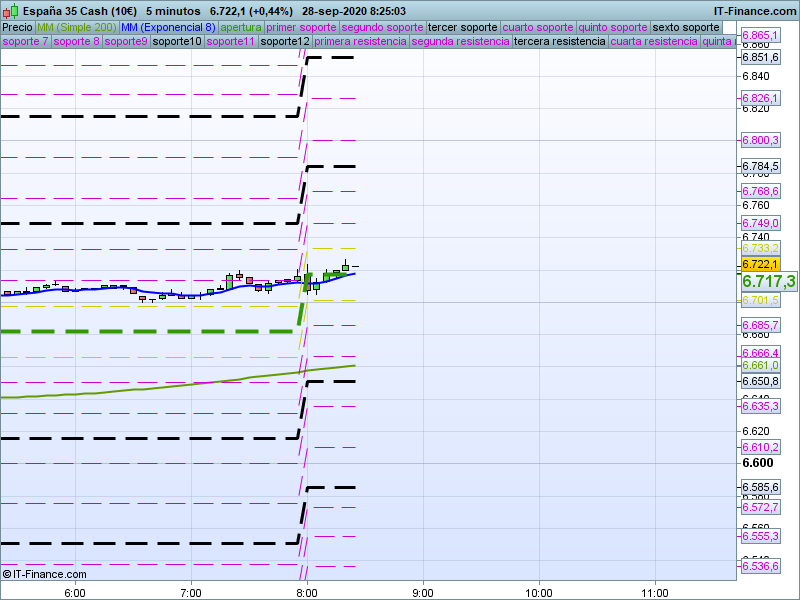Click the orange 6.722,1 price tag
Screen dimensions: 800x600
point(760,264)
